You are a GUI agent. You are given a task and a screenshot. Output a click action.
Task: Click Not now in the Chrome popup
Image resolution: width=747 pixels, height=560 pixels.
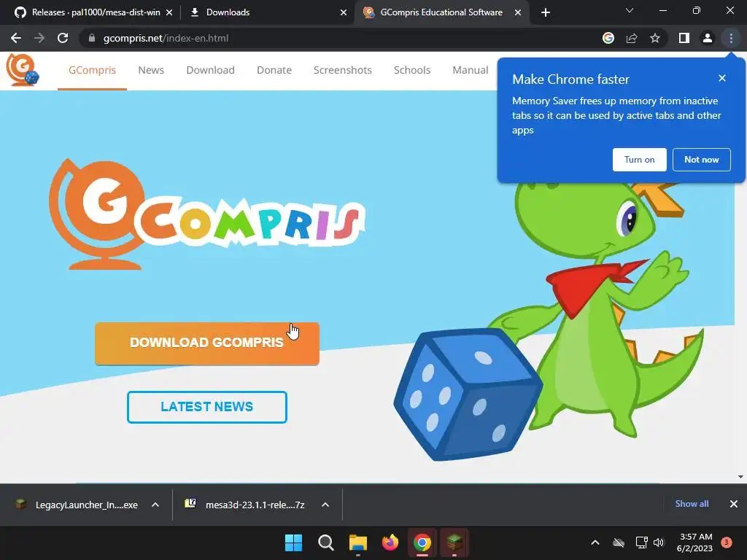pyautogui.click(x=701, y=160)
